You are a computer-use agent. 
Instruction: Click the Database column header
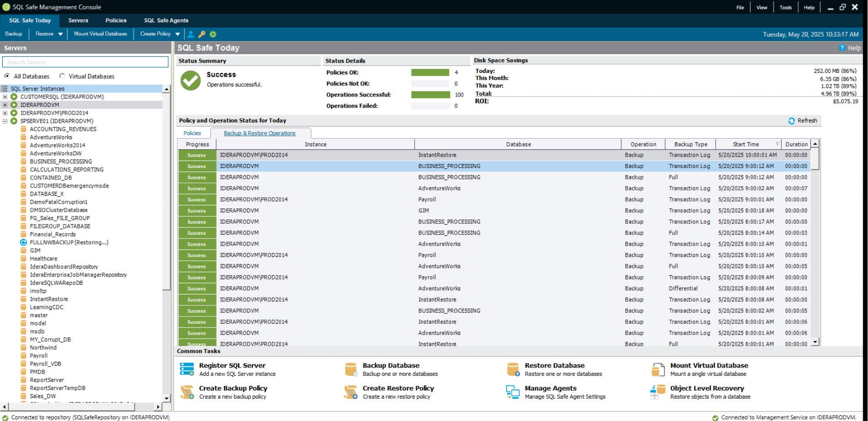519,144
